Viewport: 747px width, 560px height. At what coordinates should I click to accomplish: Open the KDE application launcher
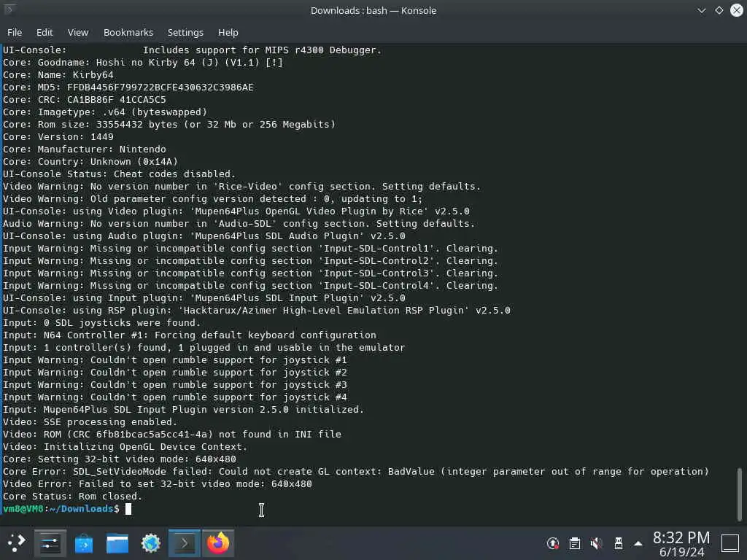coord(16,542)
